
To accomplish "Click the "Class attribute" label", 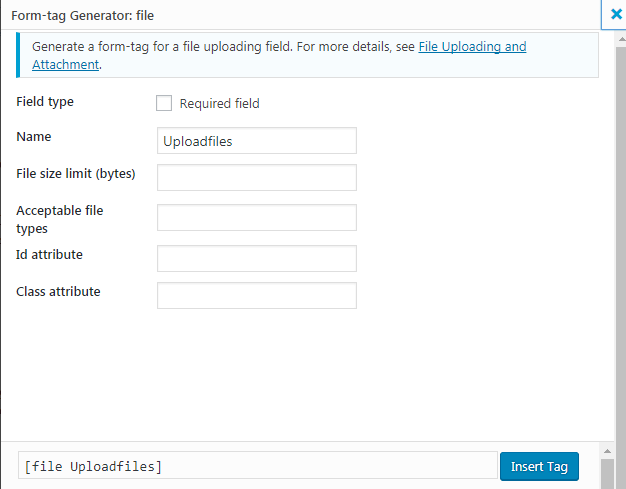I will click(58, 292).
